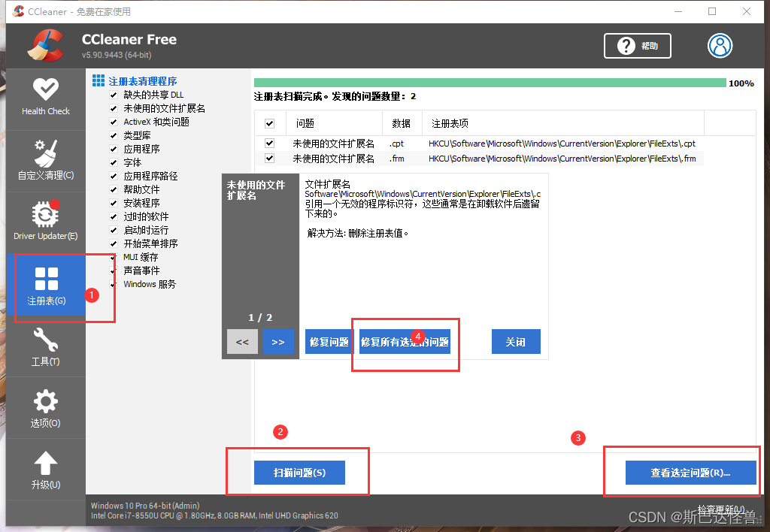The image size is (770, 532).
Task: Open the 工具 tools section
Action: coord(46,346)
